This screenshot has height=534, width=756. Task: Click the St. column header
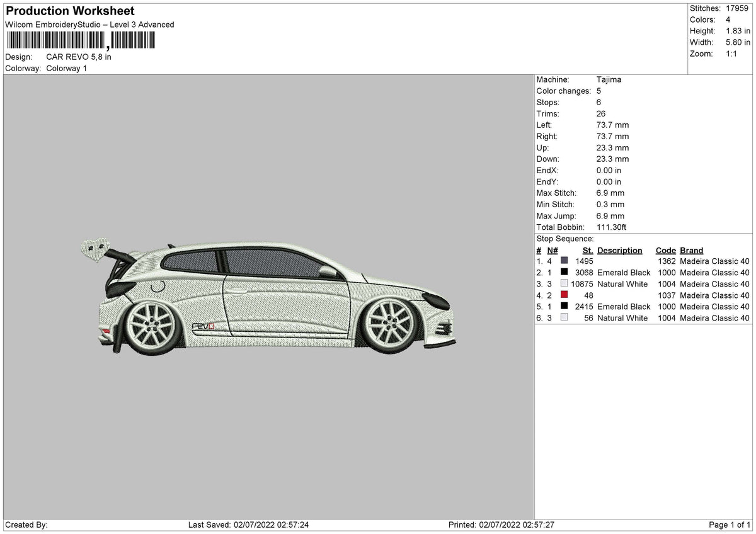[587, 250]
